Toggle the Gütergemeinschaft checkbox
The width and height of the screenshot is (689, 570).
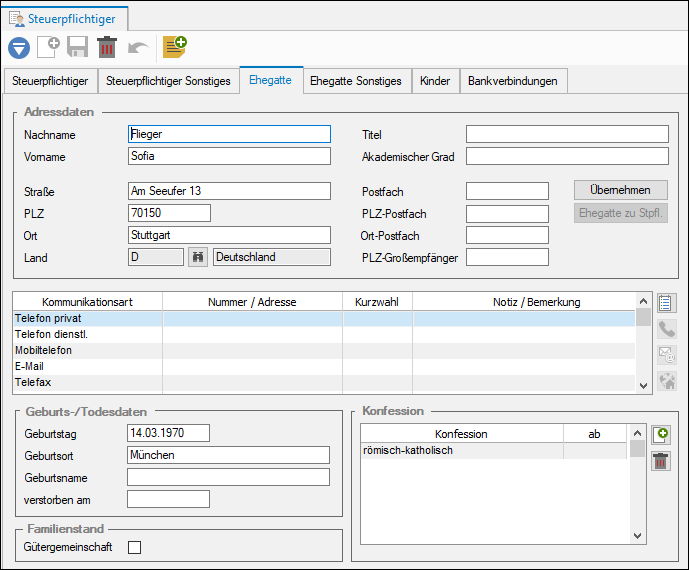[x=134, y=548]
